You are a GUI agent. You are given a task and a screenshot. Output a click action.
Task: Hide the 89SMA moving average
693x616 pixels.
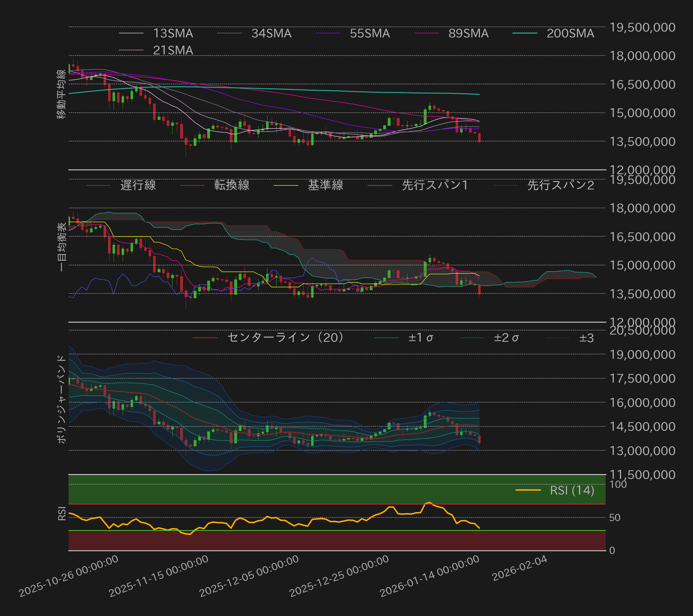(468, 34)
